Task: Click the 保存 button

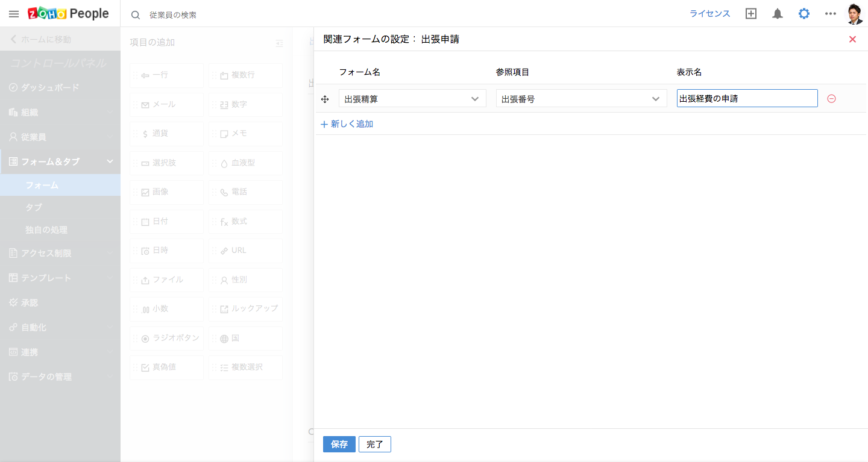Action: point(339,445)
